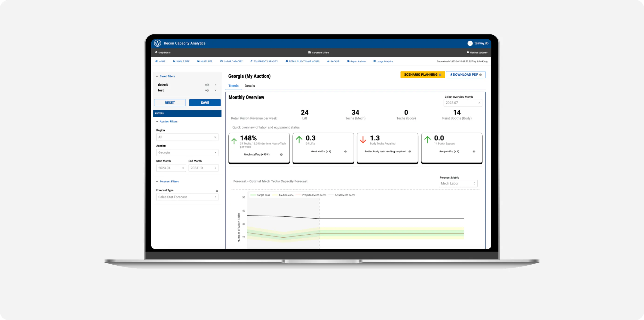Clear the 2023-07 overview month
The image size is (644, 320).
pyautogui.click(x=479, y=103)
